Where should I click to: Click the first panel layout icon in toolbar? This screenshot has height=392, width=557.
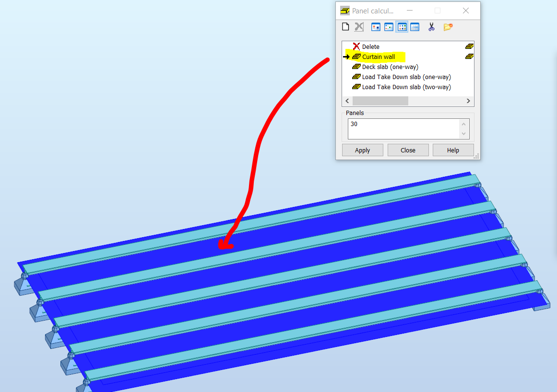pyautogui.click(x=376, y=26)
